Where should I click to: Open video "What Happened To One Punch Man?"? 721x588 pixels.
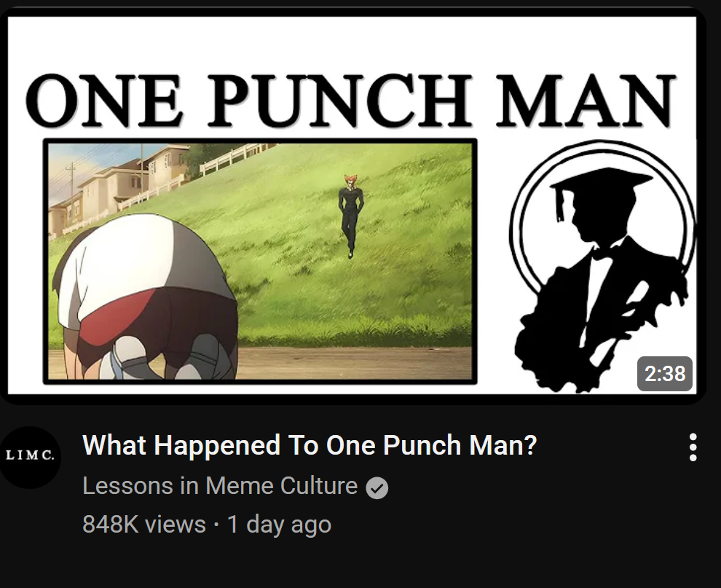pos(310,445)
